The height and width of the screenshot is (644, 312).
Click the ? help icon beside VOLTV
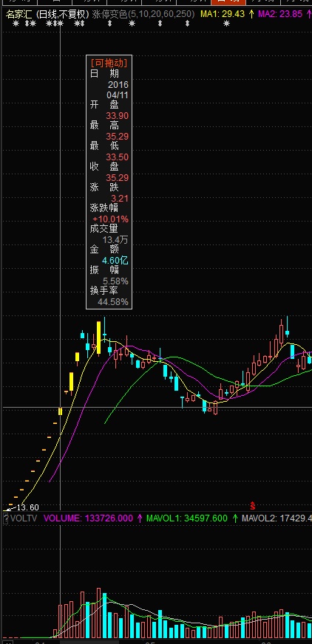6,518
